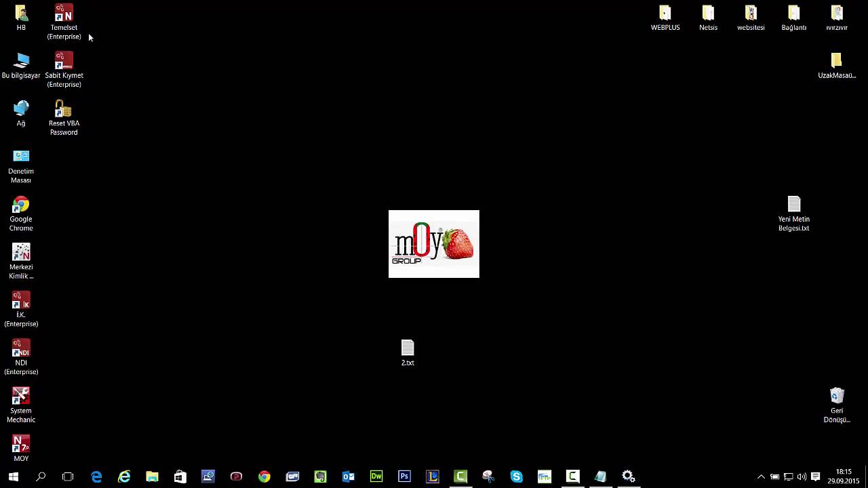Open the Netsis folder
The width and height of the screenshot is (868, 488).
pos(708,18)
